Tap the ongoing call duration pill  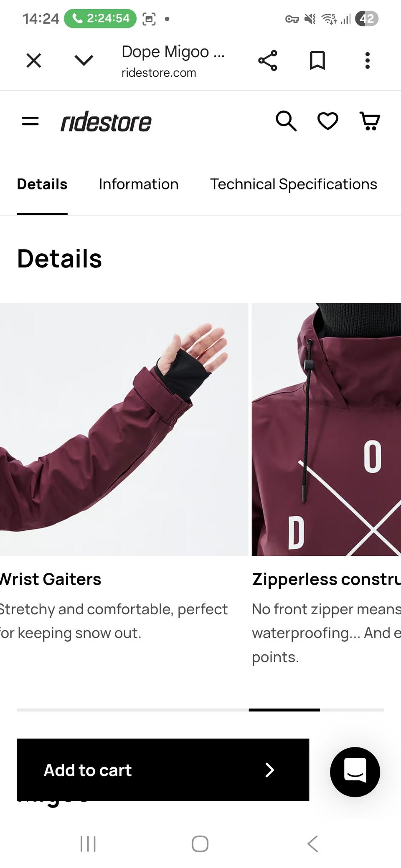click(x=100, y=18)
